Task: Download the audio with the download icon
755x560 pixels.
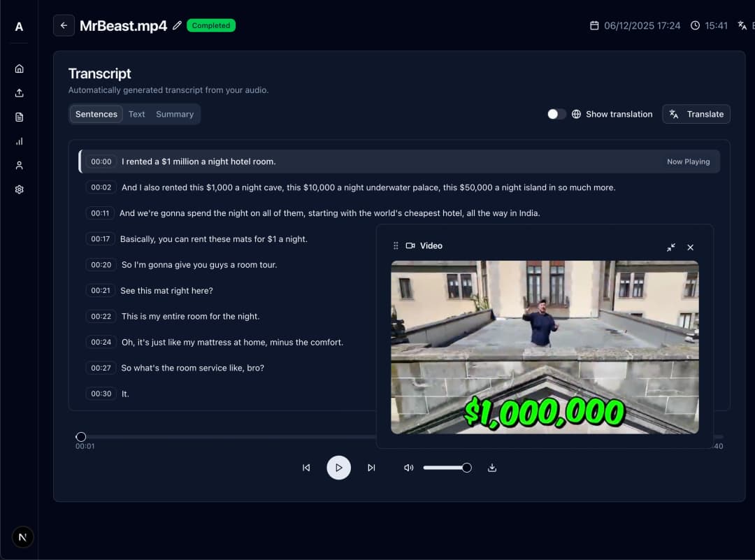Action: click(491, 468)
